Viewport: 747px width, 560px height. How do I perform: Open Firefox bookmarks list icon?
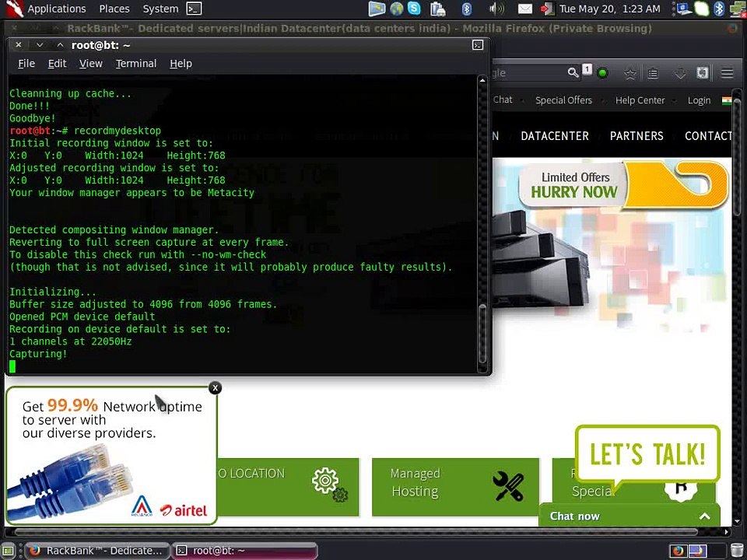pos(653,73)
